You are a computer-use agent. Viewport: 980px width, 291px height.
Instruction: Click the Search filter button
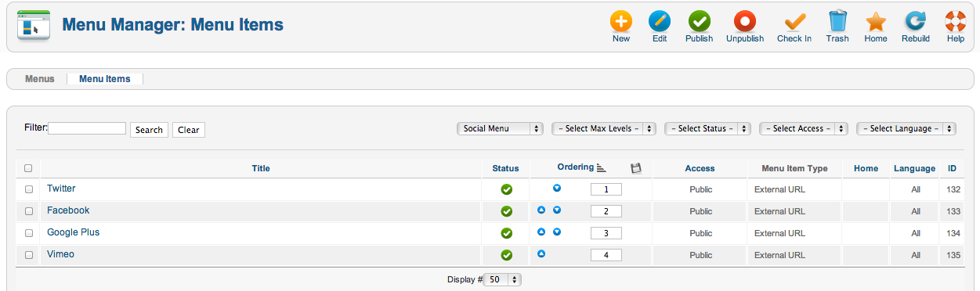click(149, 130)
